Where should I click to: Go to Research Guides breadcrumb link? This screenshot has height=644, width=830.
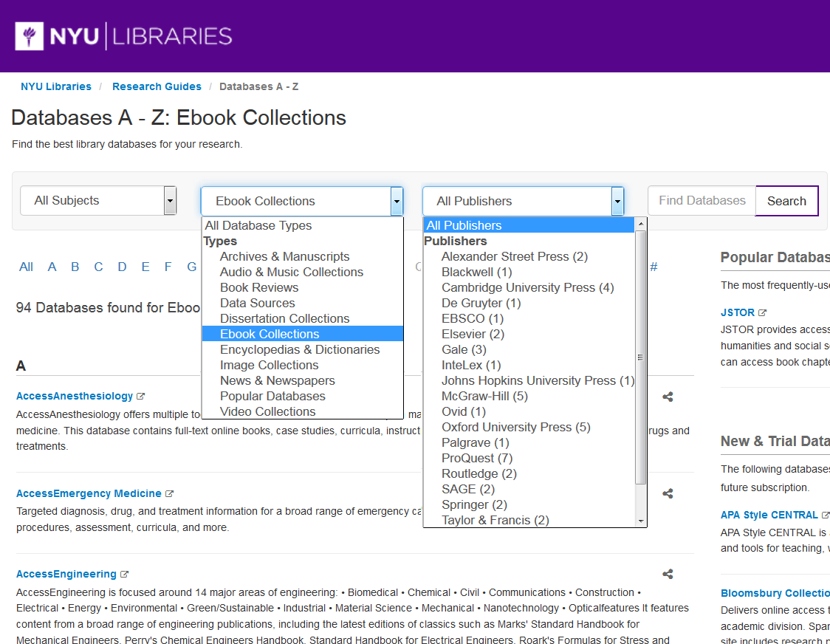(157, 86)
